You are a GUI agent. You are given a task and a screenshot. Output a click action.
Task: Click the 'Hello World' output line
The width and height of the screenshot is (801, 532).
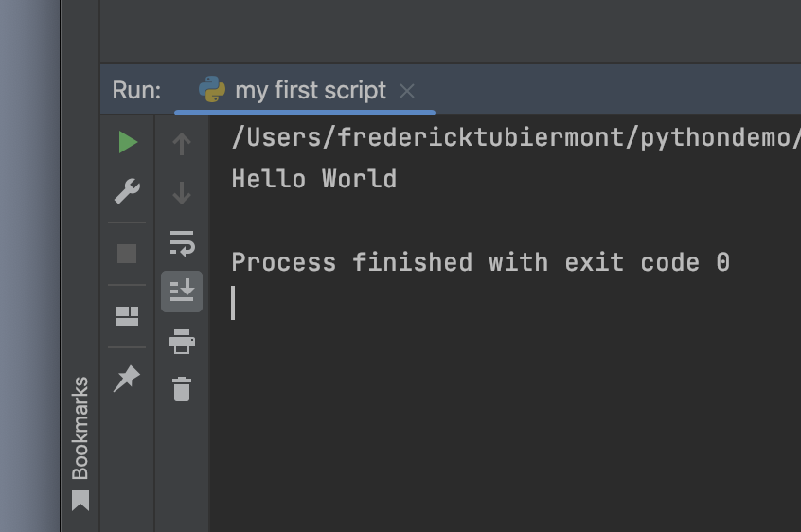[x=313, y=179]
